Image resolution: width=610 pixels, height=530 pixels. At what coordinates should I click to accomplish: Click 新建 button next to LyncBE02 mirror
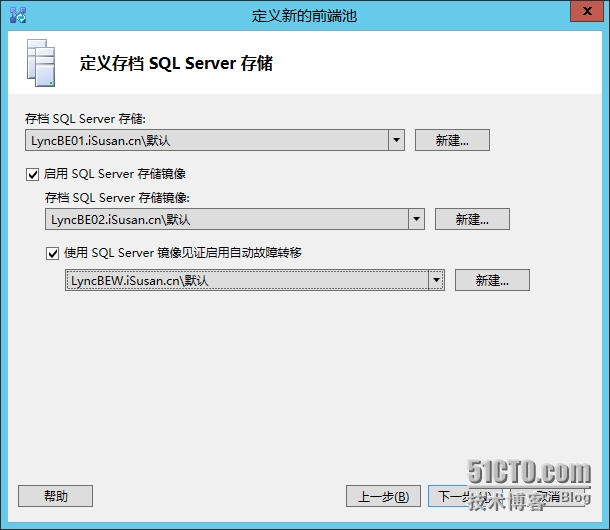coord(472,219)
